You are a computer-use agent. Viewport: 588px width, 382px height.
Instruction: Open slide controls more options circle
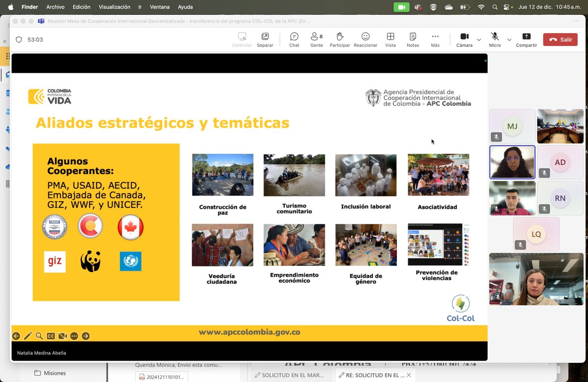[x=74, y=336]
